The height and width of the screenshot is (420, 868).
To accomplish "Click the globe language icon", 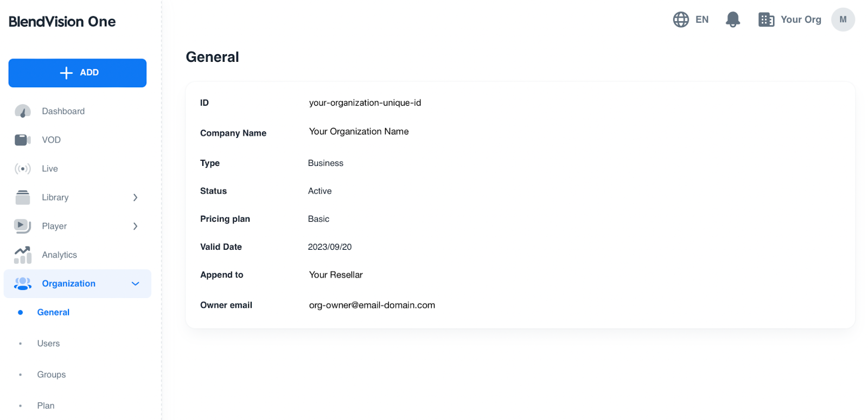I will click(x=681, y=20).
